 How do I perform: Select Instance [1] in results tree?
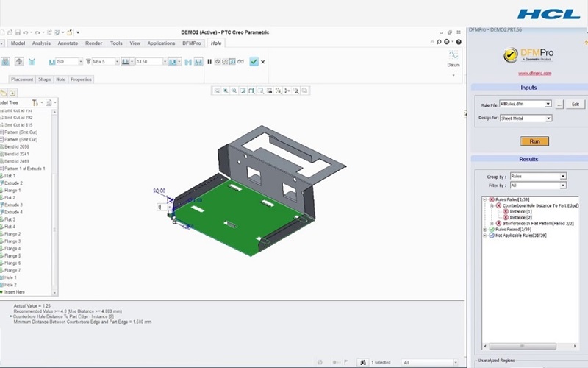(x=520, y=212)
